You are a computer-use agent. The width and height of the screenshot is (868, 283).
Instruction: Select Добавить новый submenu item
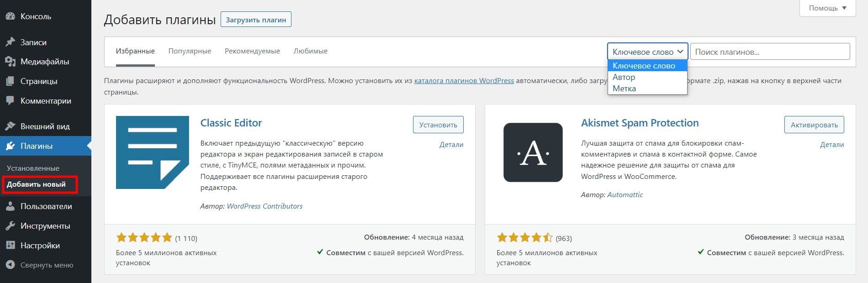pyautogui.click(x=36, y=184)
